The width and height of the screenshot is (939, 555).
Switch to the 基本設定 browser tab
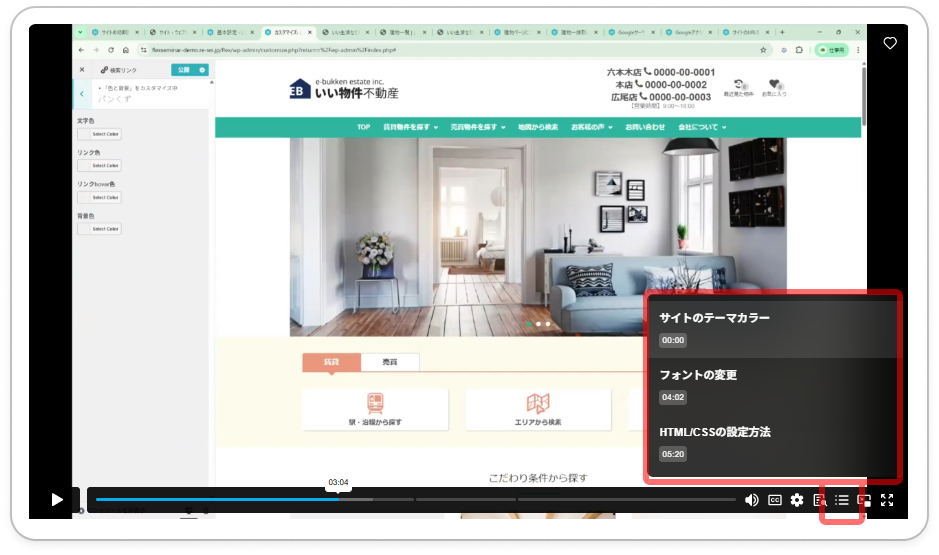coord(229,32)
